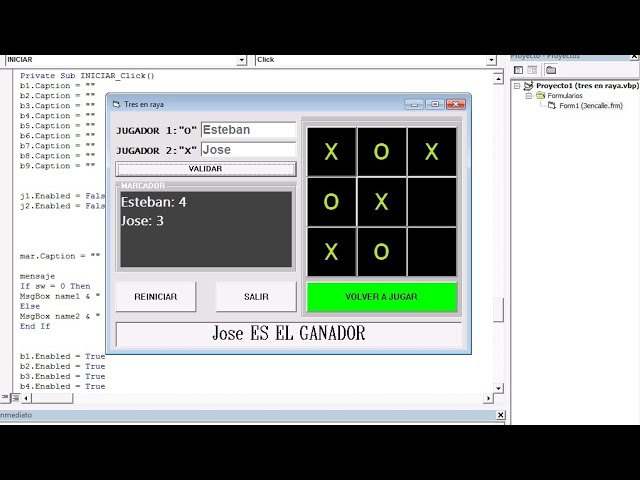Select Proyecto1 (tres en raya.vbp) row
The width and height of the screenshot is (640, 480).
tap(587, 86)
